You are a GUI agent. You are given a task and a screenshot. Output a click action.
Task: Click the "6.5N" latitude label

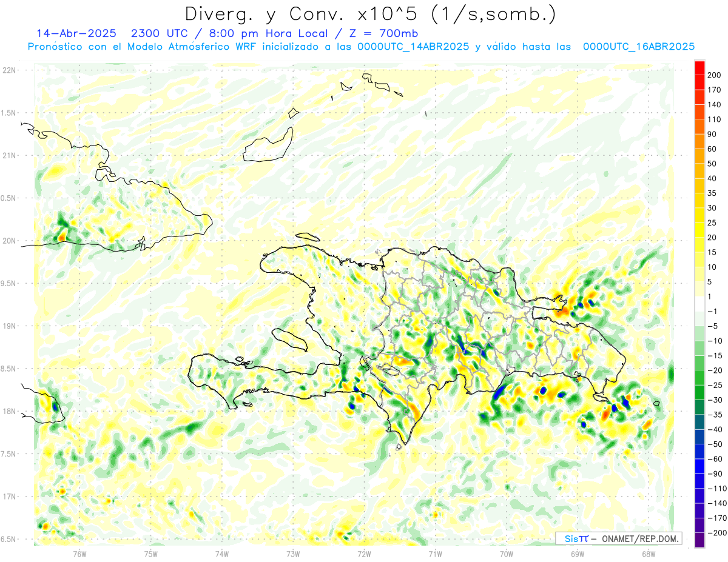8,539
